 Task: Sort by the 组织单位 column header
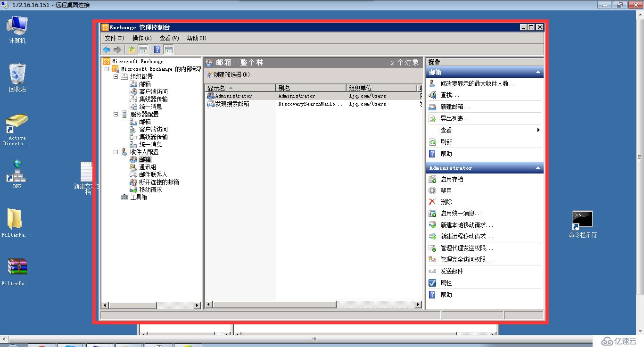[381, 88]
